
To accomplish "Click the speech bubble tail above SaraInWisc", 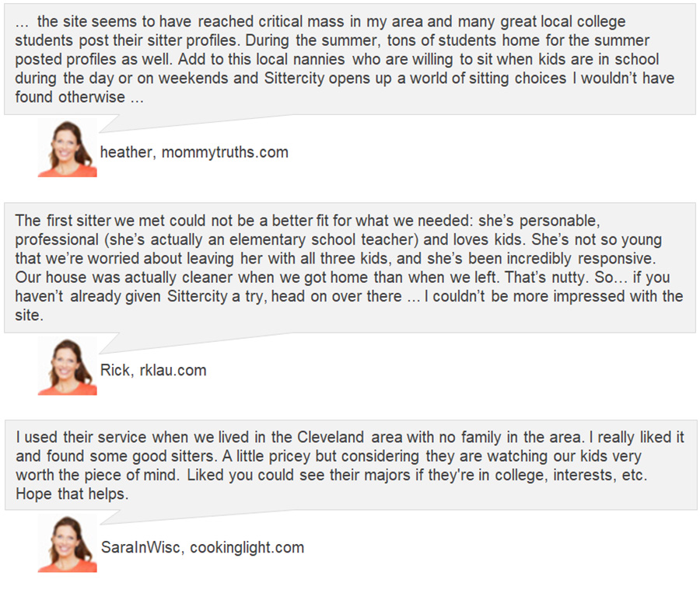I will [111, 518].
